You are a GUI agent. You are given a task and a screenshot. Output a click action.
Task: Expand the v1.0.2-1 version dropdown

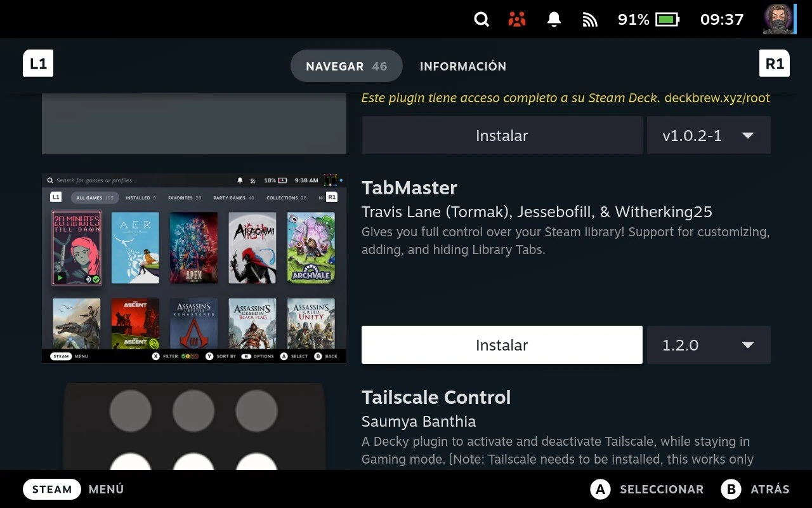click(709, 135)
